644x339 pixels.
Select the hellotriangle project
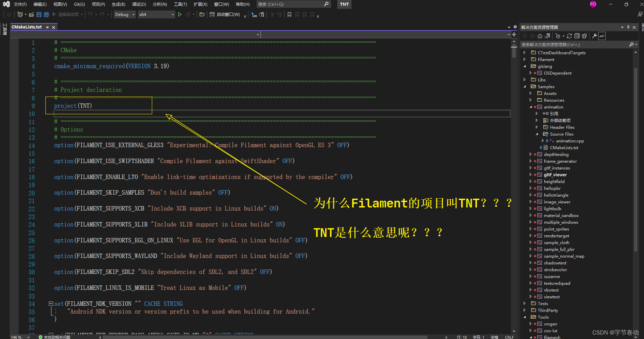tap(556, 195)
